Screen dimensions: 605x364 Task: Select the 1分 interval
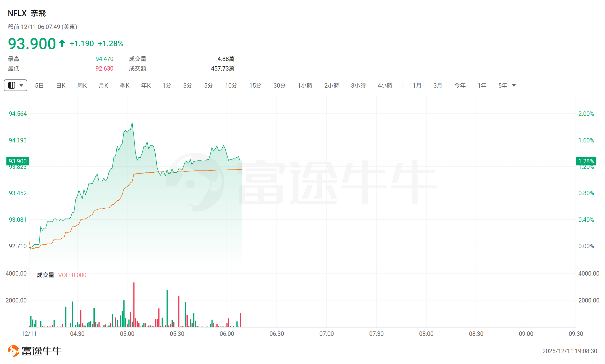(167, 86)
